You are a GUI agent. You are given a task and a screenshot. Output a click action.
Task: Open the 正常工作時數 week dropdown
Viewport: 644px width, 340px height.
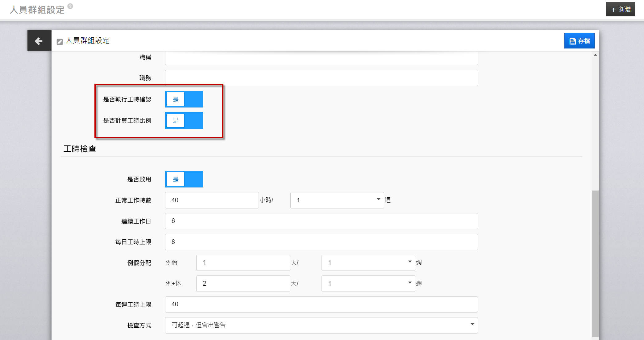coord(337,200)
